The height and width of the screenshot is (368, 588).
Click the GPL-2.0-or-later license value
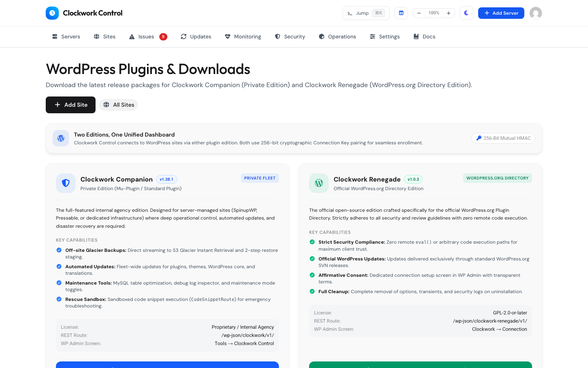pos(510,313)
